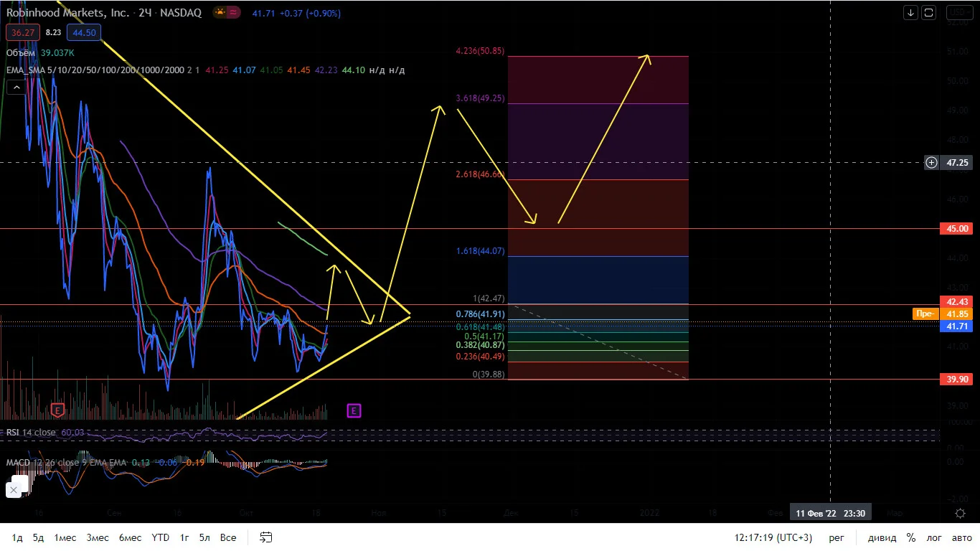Image resolution: width=980 pixels, height=551 pixels.
Task: Toggle logarithmic scale 'лог'
Action: click(x=934, y=537)
